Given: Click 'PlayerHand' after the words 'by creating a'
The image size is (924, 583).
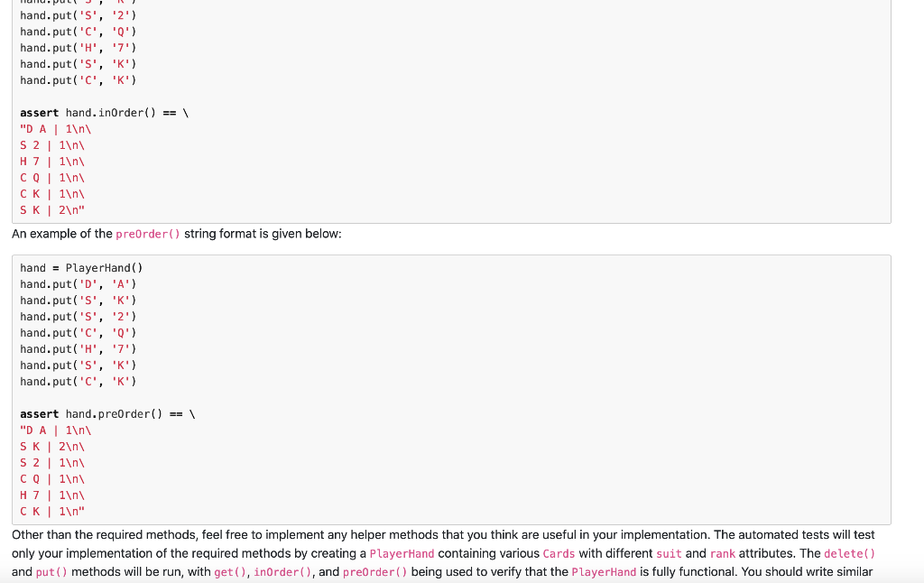Looking at the screenshot, I should 402,553.
